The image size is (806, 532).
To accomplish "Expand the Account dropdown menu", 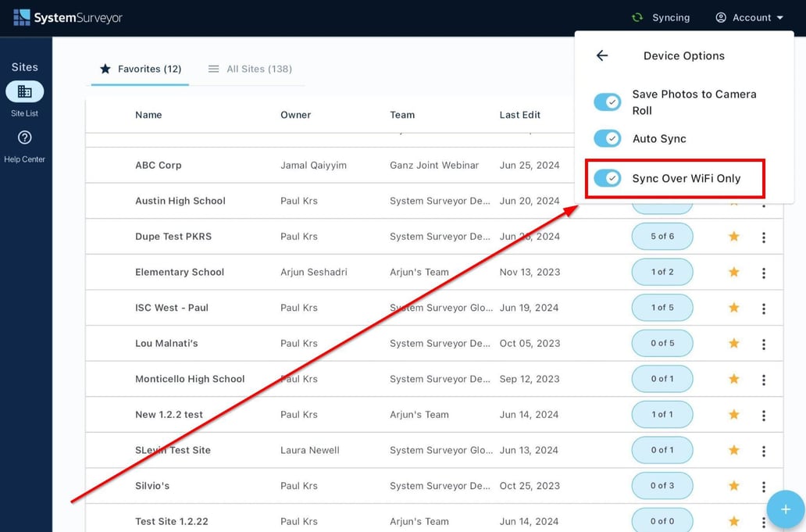I will coord(749,17).
